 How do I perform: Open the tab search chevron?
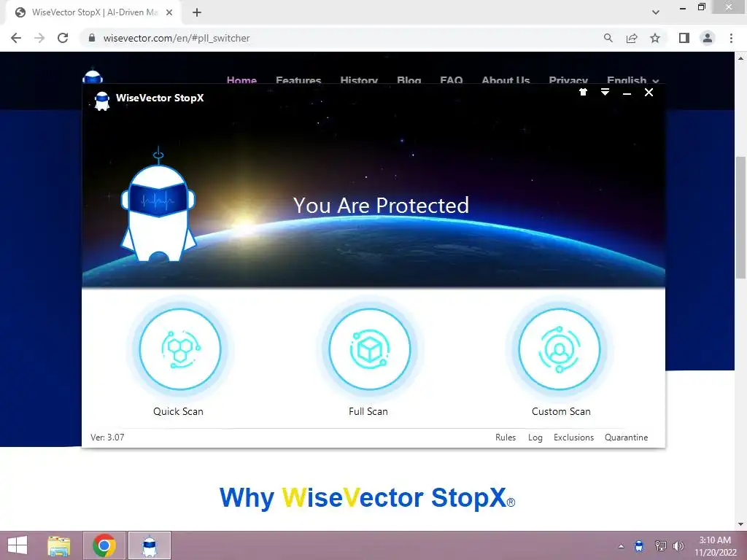656,12
